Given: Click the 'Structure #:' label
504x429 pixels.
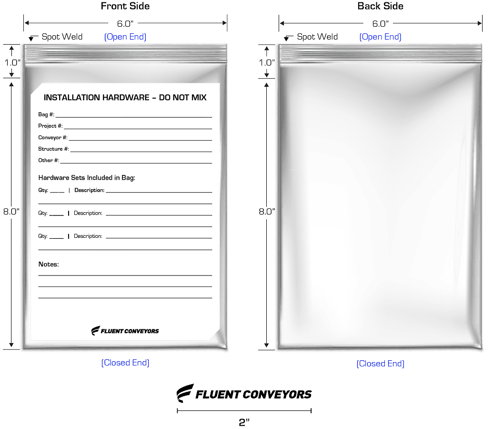Looking at the screenshot, I should pyautogui.click(x=53, y=149).
